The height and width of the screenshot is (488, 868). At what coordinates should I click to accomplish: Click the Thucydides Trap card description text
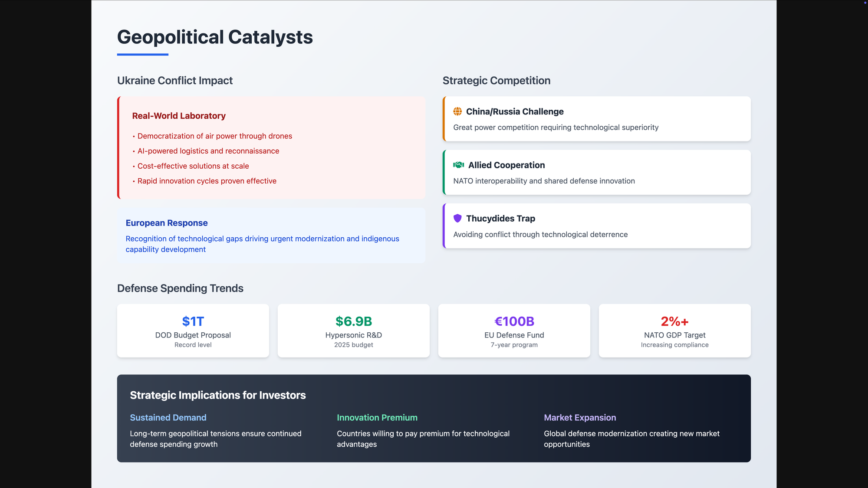click(540, 235)
